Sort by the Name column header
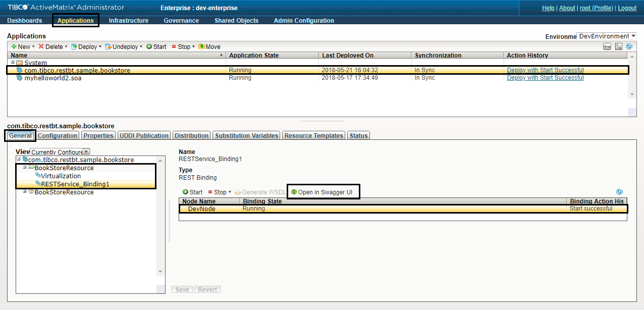The width and height of the screenshot is (644, 310). (x=117, y=56)
